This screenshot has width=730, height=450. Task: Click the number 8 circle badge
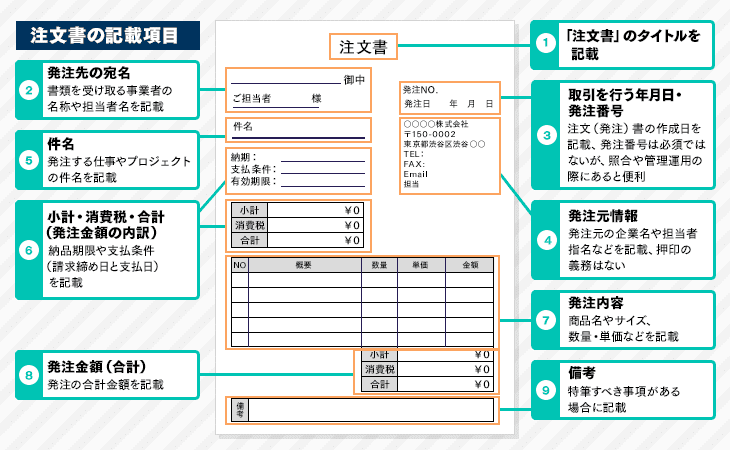[29, 375]
